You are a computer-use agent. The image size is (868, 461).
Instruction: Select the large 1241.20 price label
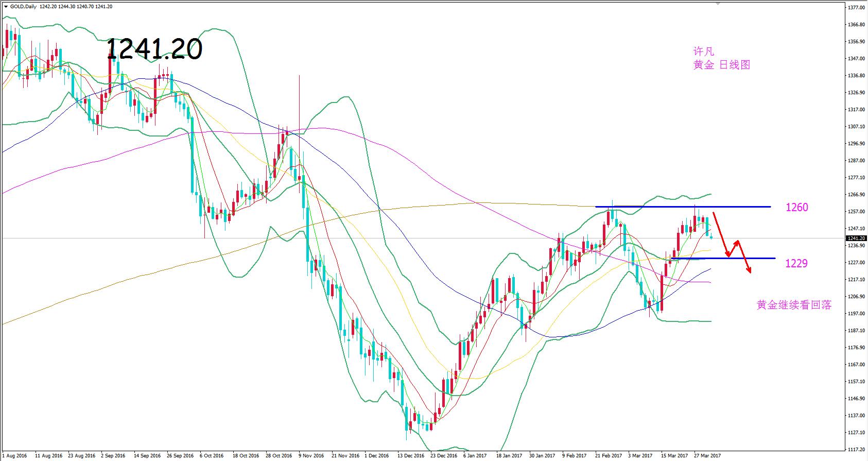(154, 49)
